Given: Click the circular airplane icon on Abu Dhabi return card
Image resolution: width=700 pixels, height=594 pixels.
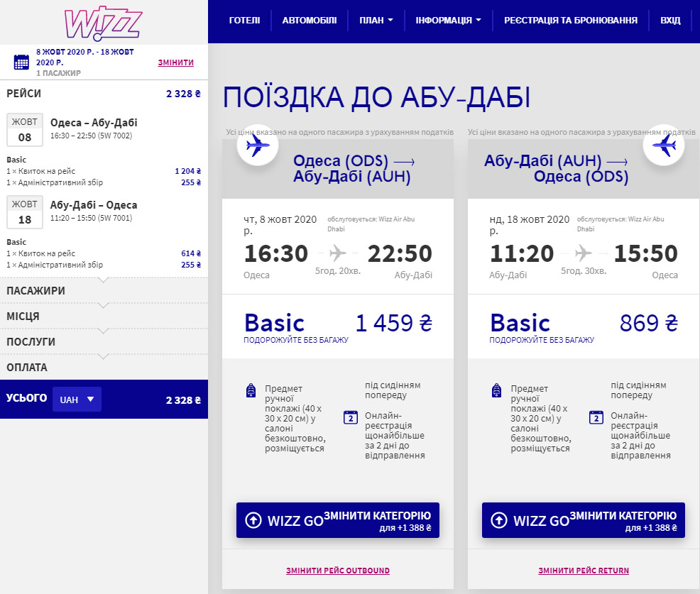Looking at the screenshot, I should point(663,144).
